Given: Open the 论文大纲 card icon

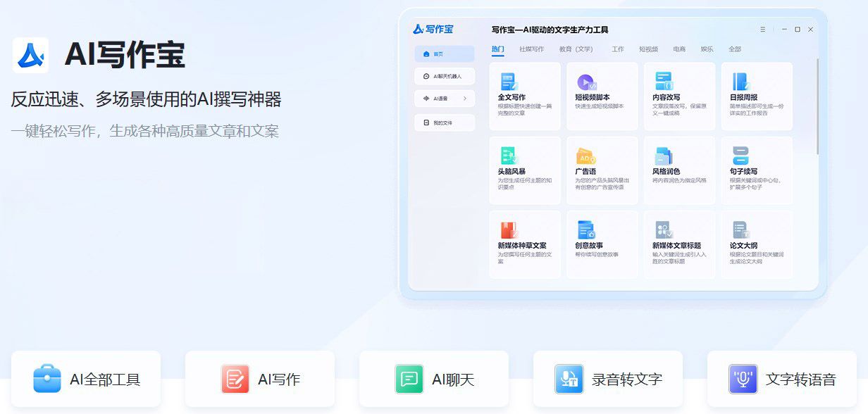Looking at the screenshot, I should 740,230.
